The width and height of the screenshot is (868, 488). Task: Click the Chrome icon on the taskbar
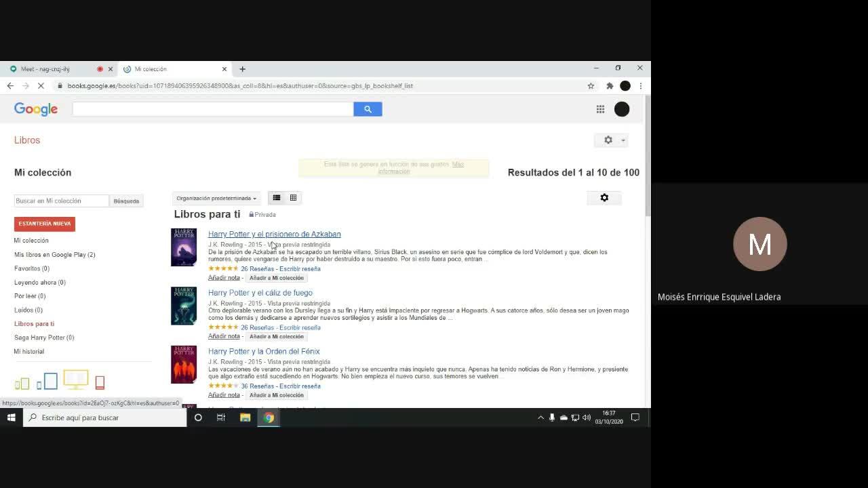[269, 418]
